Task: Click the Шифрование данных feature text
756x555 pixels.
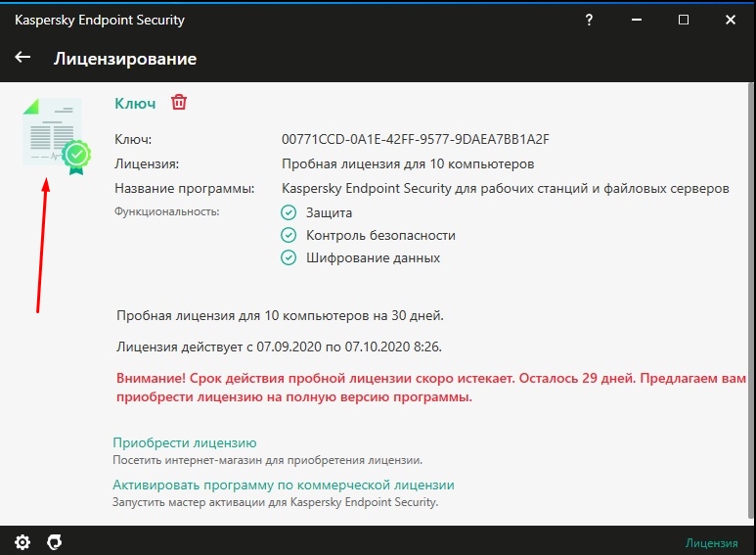Action: (374, 257)
